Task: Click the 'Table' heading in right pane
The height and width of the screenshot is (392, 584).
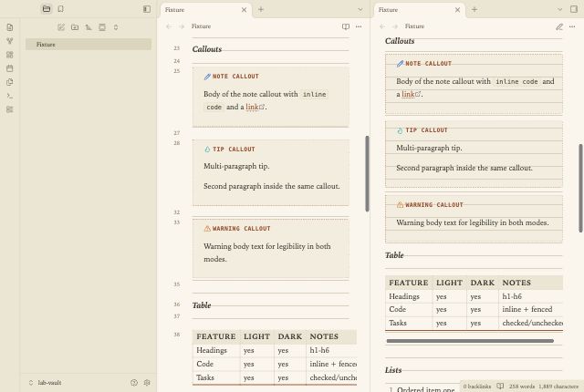Action: click(x=394, y=255)
